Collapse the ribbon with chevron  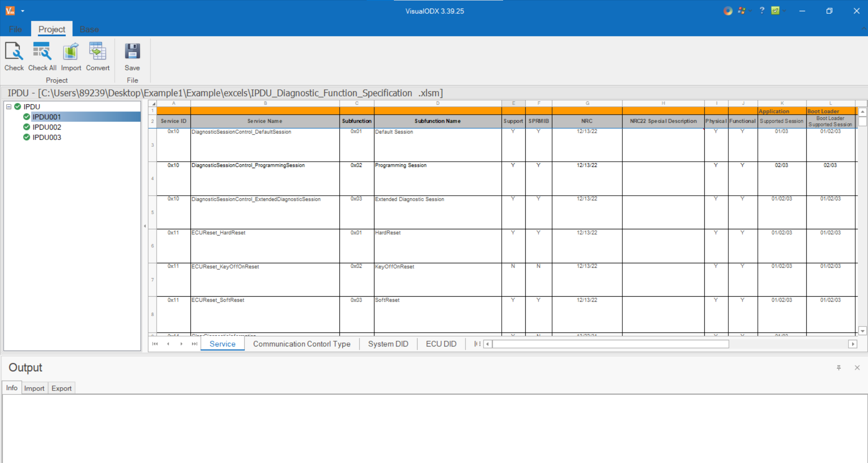tap(863, 29)
